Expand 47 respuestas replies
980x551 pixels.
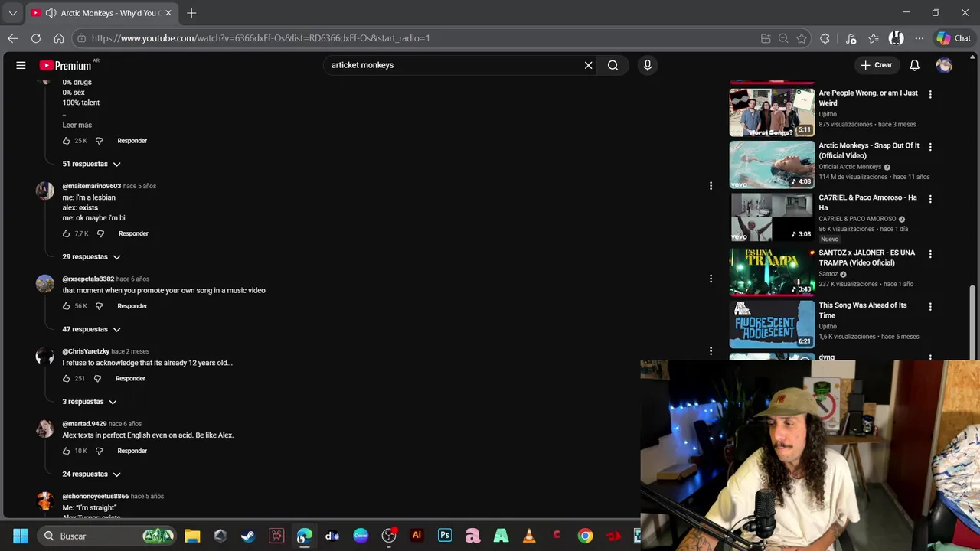(92, 329)
